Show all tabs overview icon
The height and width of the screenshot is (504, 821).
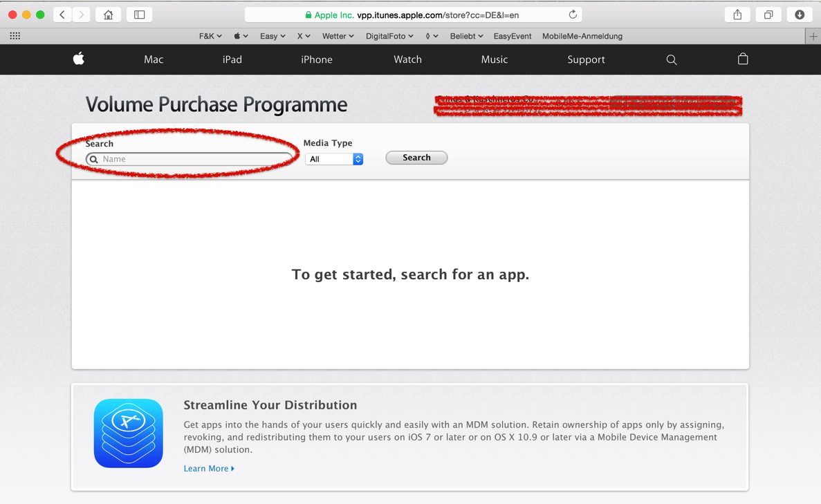tap(768, 15)
